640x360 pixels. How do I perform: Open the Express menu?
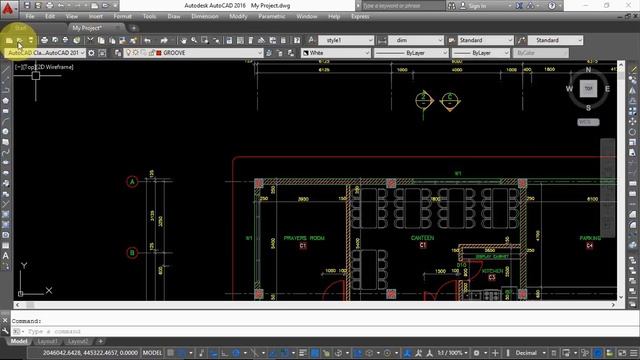click(360, 16)
